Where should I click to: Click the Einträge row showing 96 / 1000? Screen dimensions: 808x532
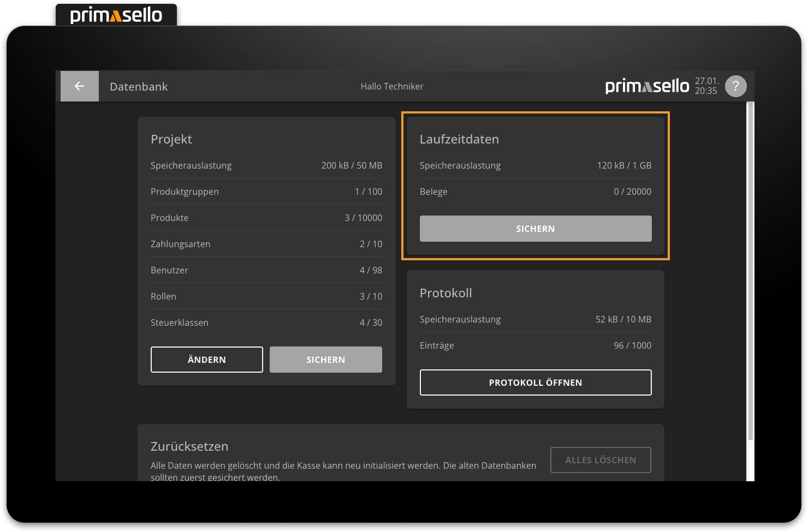535,345
